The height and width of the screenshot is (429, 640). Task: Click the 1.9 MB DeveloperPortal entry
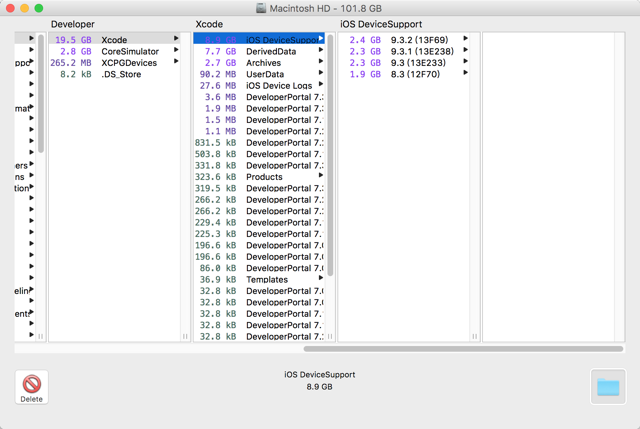coord(259,108)
